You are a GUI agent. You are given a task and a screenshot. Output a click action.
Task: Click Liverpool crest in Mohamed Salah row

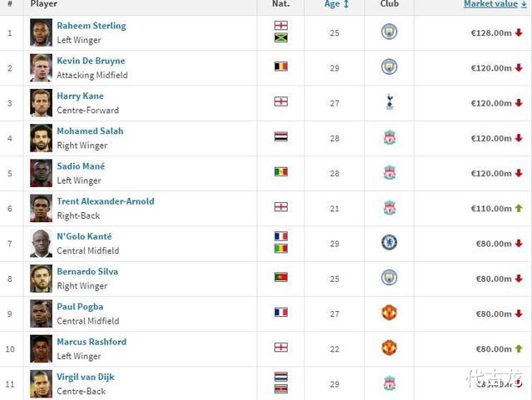tap(389, 137)
